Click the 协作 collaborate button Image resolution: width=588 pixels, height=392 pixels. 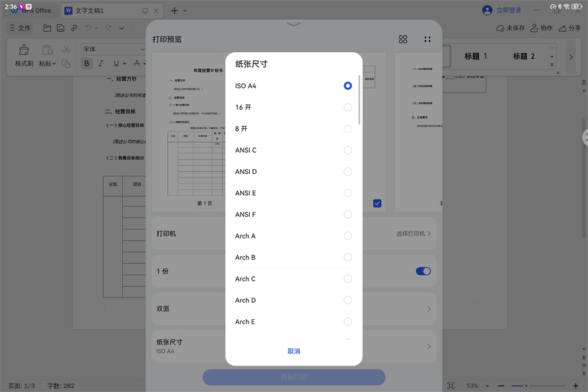pyautogui.click(x=542, y=28)
